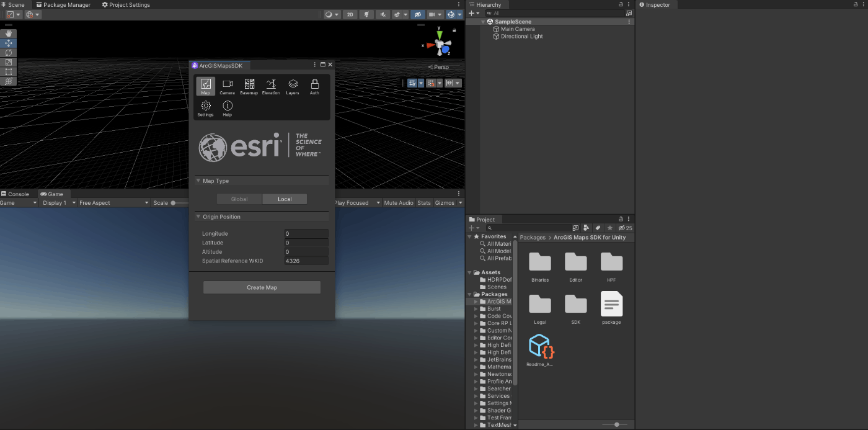Open the Elevation section
This screenshot has width=868, height=430.
(271, 86)
